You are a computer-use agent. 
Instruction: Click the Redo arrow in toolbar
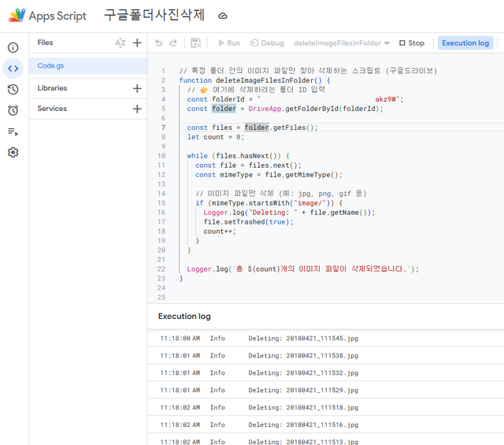click(173, 43)
